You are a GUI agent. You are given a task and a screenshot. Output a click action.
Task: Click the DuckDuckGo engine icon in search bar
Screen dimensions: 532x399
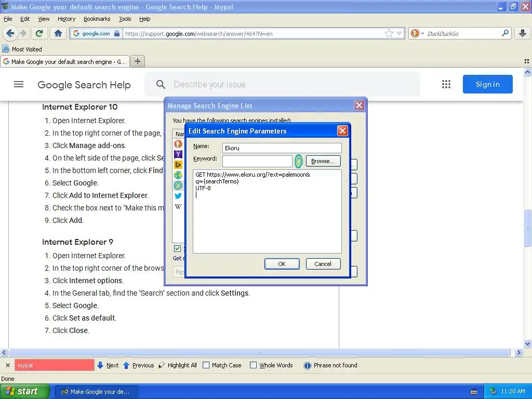point(415,33)
